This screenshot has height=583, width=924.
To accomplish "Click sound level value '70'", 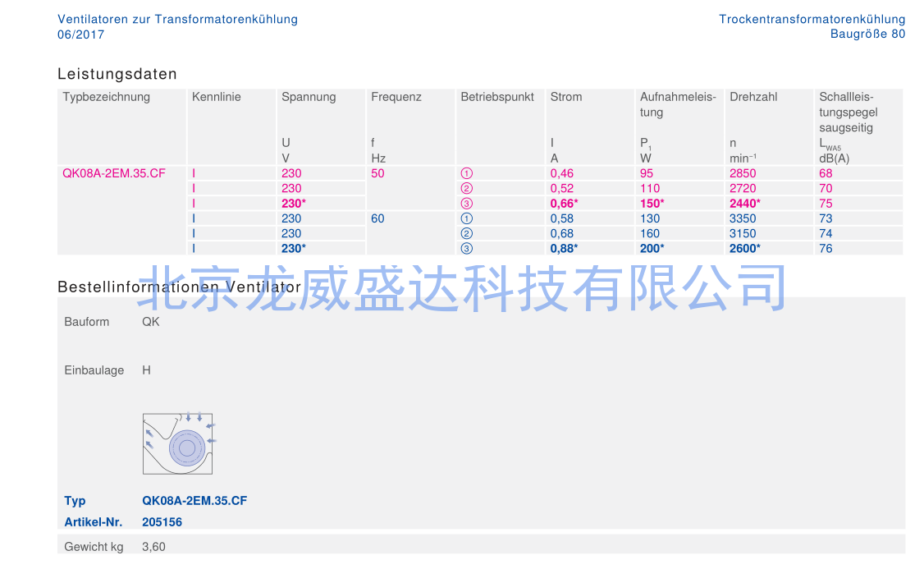I will pos(826,189).
